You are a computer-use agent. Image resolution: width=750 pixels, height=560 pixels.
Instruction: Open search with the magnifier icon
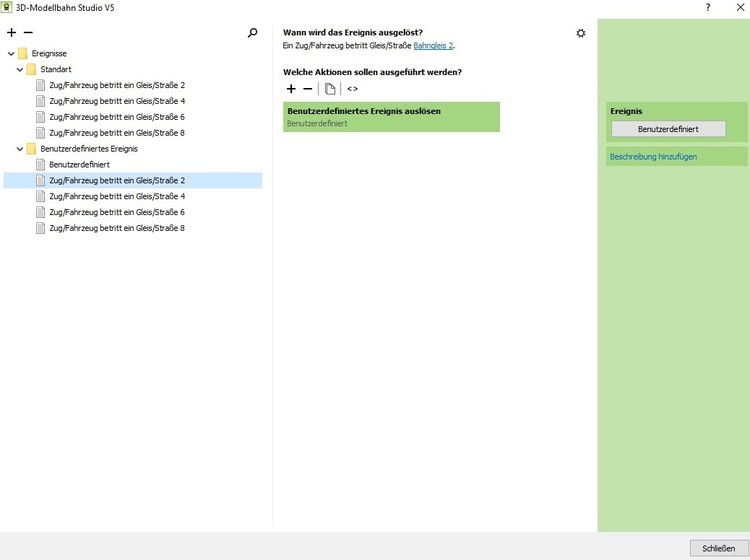pyautogui.click(x=253, y=33)
